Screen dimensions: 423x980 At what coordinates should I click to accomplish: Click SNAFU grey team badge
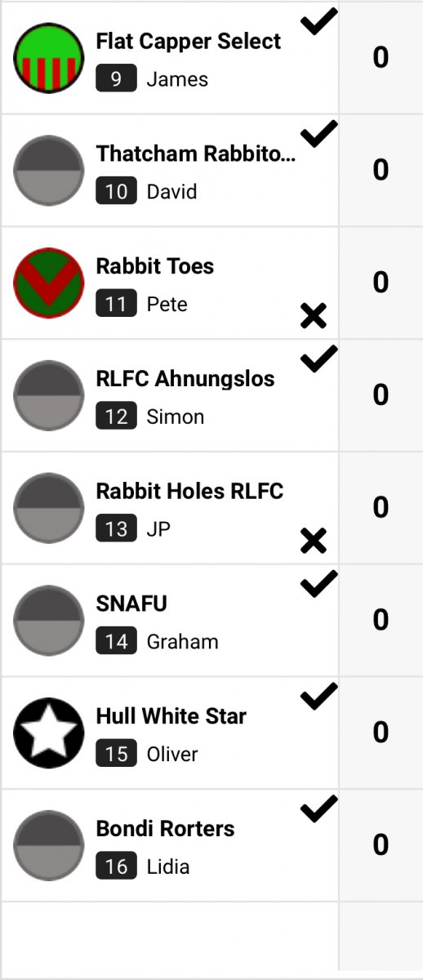click(49, 621)
